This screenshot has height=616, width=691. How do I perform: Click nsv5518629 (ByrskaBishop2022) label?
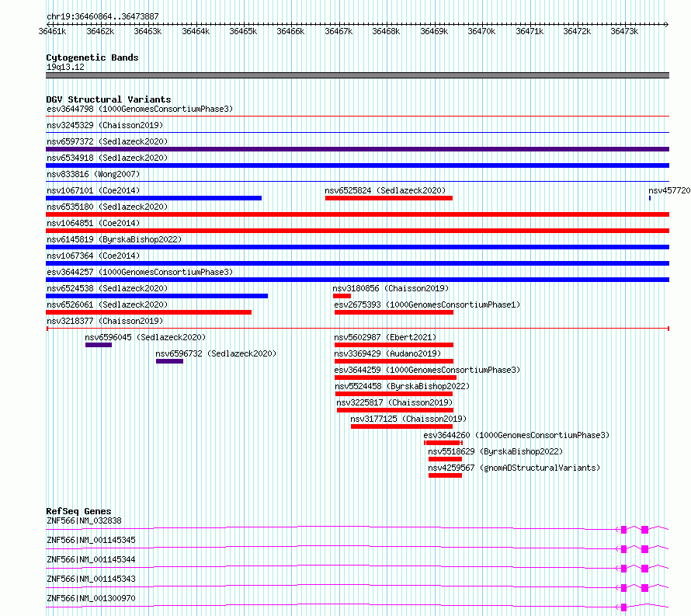[x=496, y=451]
